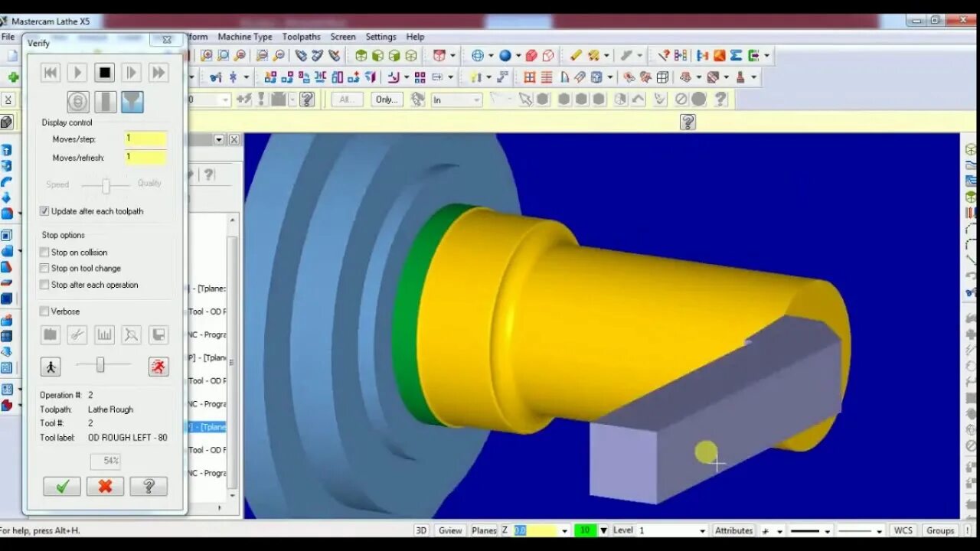This screenshot has width=980, height=551.
Task: Click the Groups status bar button
Action: (x=940, y=530)
